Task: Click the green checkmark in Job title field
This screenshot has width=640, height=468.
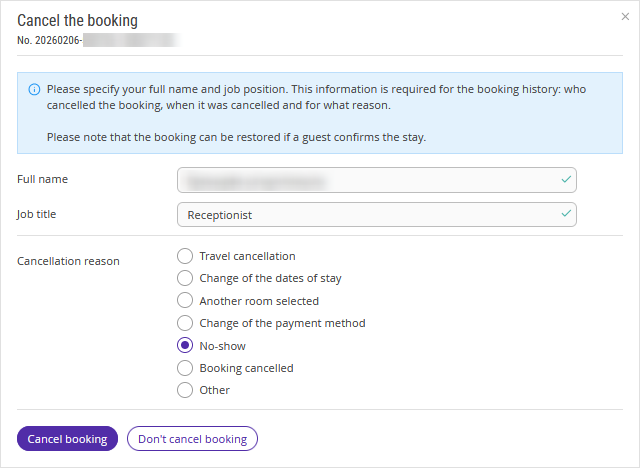Action: (566, 213)
